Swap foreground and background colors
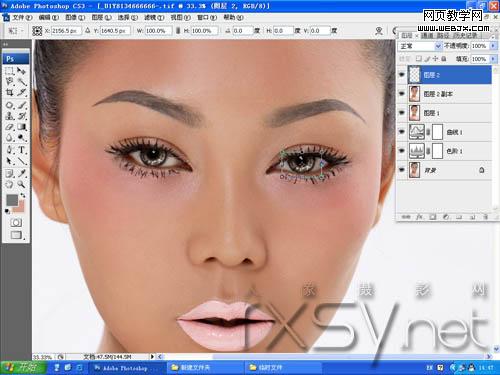Screen dimensions: 500x375 22,195
